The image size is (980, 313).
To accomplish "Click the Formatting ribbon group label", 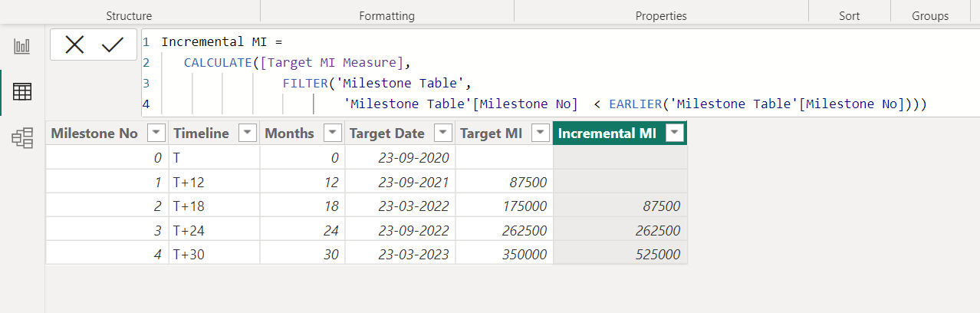I will [386, 15].
